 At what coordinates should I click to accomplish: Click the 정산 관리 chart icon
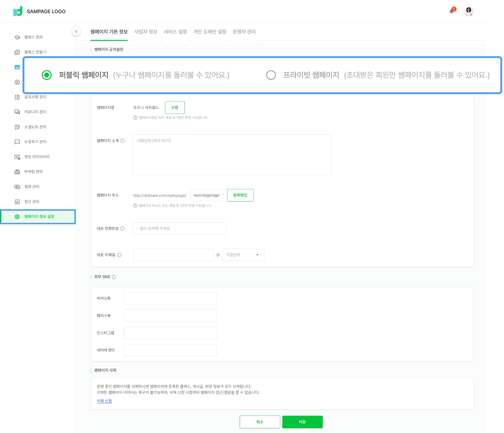click(17, 202)
